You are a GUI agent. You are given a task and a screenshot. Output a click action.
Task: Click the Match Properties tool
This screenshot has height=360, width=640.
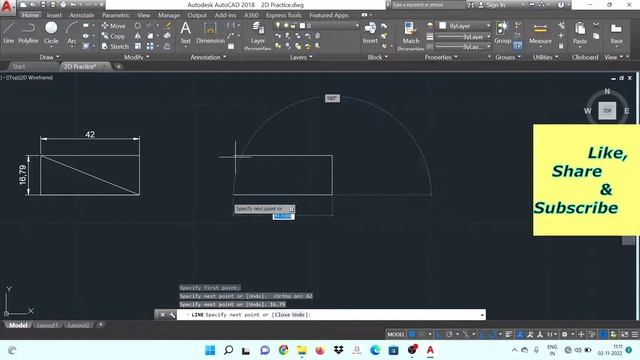[x=411, y=35]
